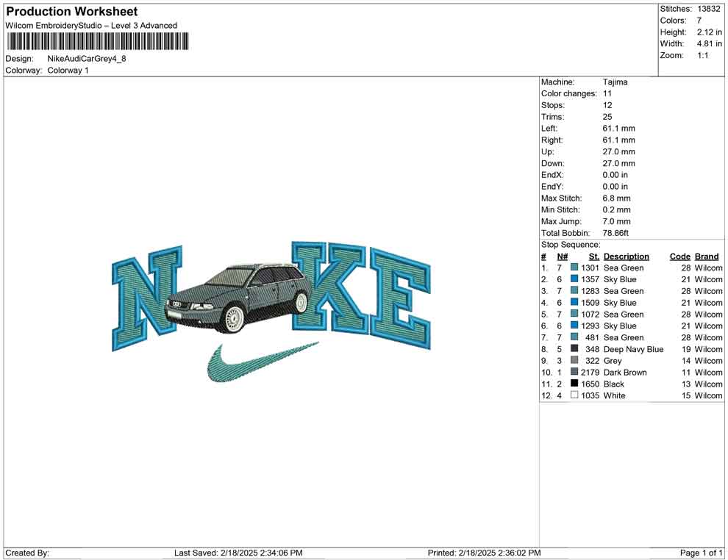
Task: Click the Description column header
Action: click(627, 256)
